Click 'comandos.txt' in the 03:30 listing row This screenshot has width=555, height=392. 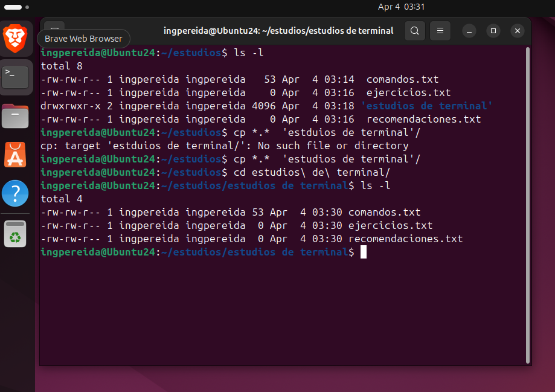tap(385, 213)
